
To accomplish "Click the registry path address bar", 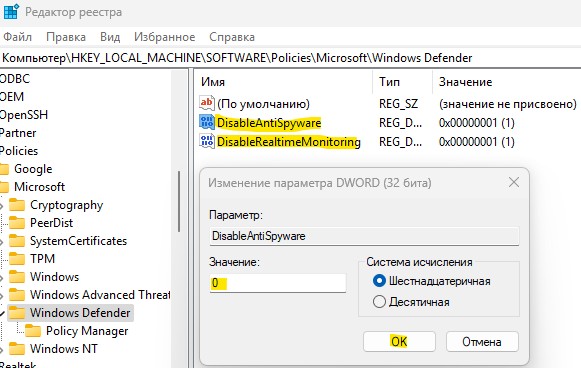I will (x=290, y=58).
